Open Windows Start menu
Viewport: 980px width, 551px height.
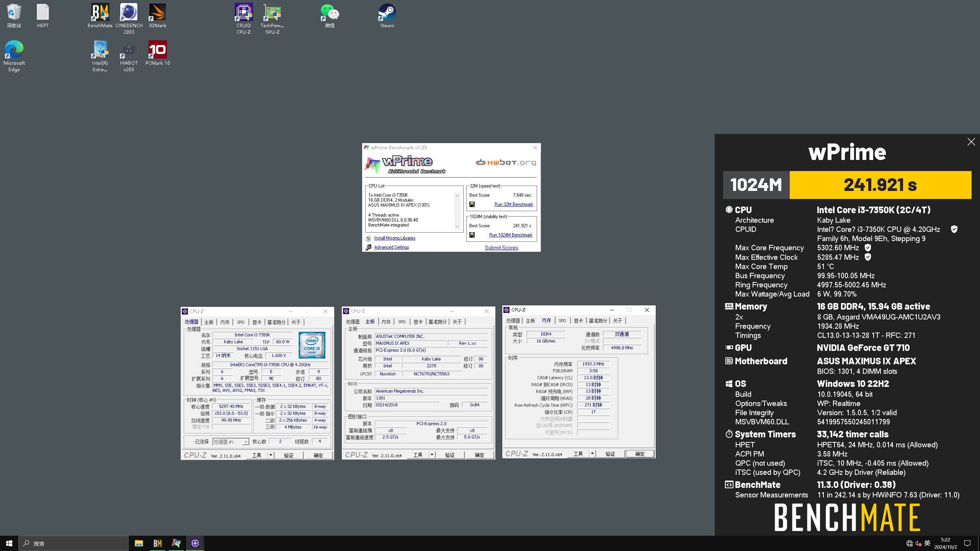[9, 543]
